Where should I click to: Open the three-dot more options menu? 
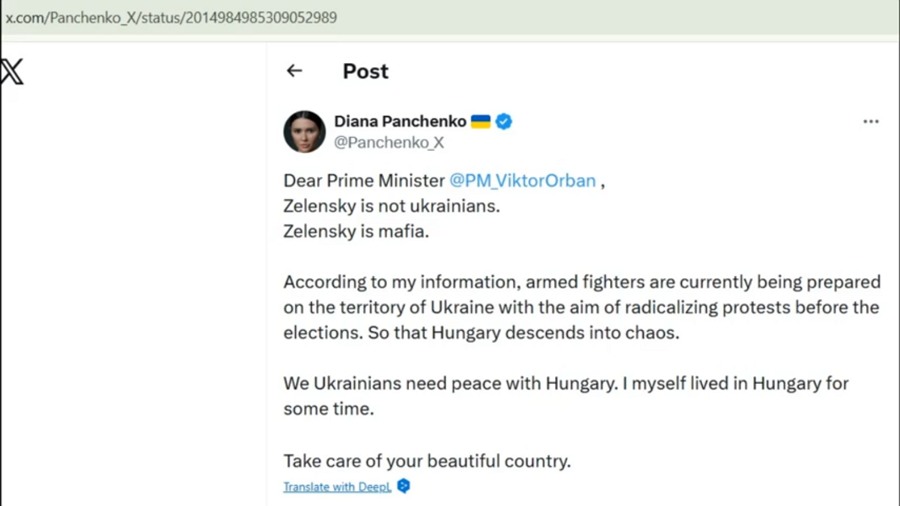[x=870, y=121]
